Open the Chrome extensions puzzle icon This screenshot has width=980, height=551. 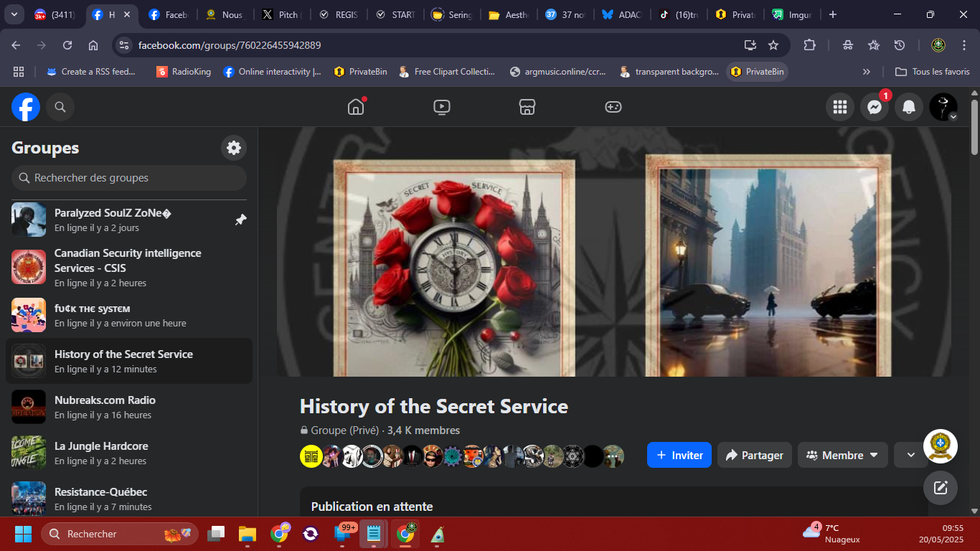coord(809,45)
